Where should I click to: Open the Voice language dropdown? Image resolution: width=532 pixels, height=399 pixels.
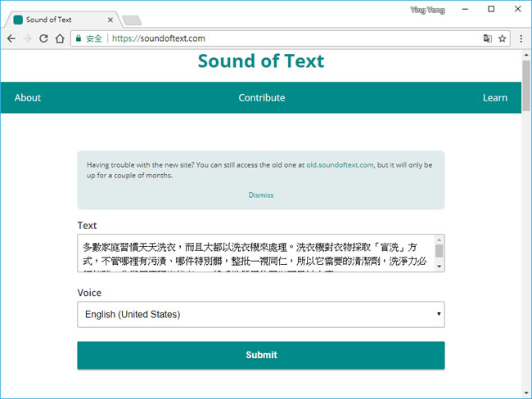pyautogui.click(x=260, y=314)
